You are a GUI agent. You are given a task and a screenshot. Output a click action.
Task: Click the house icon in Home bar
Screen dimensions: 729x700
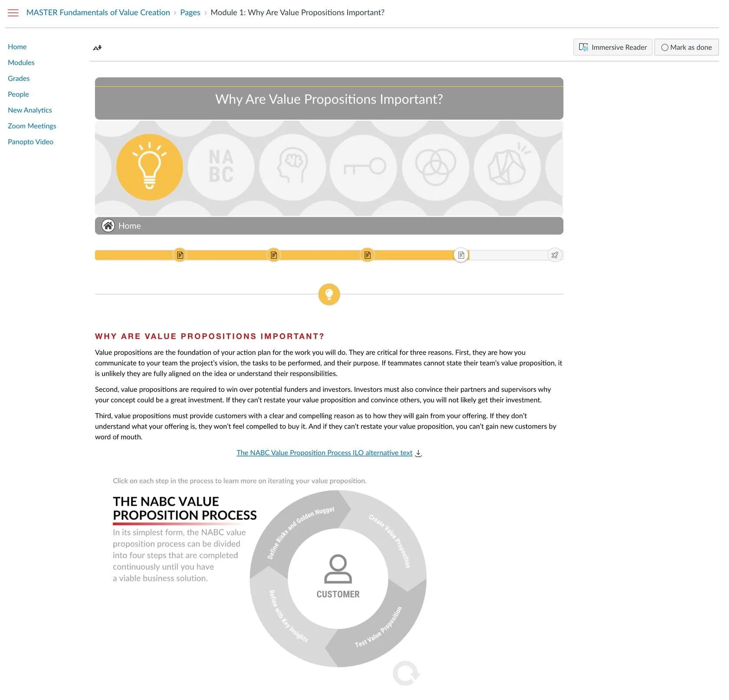[x=108, y=226]
